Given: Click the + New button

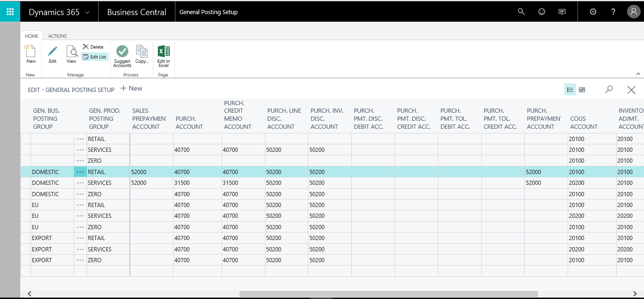Looking at the screenshot, I should pos(131,88).
